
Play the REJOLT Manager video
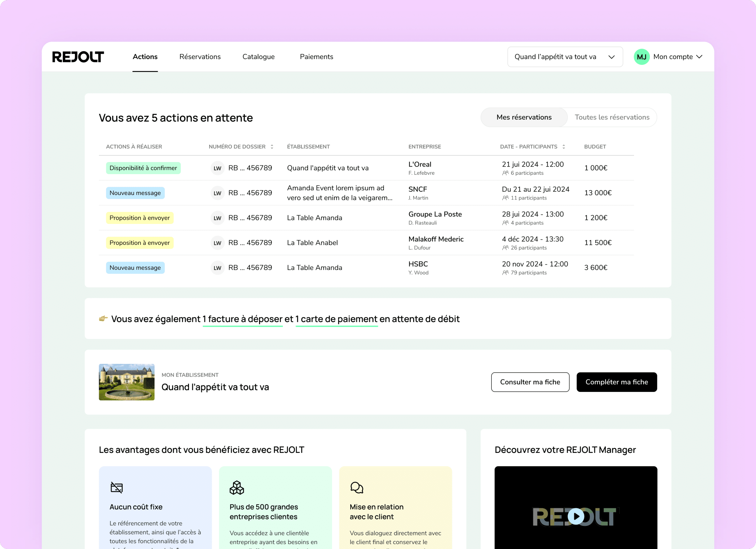coord(576,516)
